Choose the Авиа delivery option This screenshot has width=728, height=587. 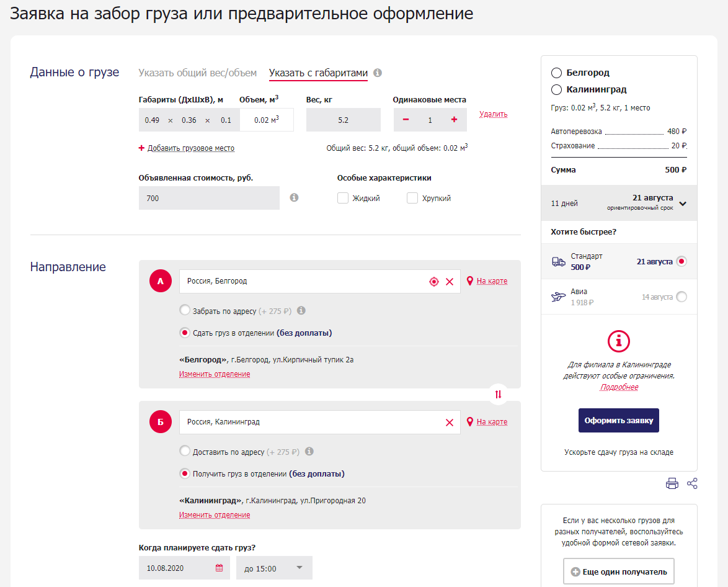pyautogui.click(x=681, y=297)
